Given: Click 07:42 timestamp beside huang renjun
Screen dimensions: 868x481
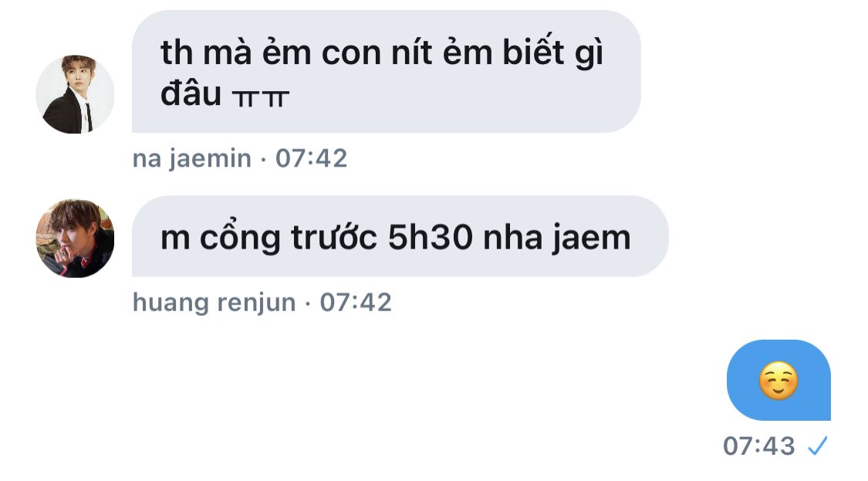Looking at the screenshot, I should point(356,303).
